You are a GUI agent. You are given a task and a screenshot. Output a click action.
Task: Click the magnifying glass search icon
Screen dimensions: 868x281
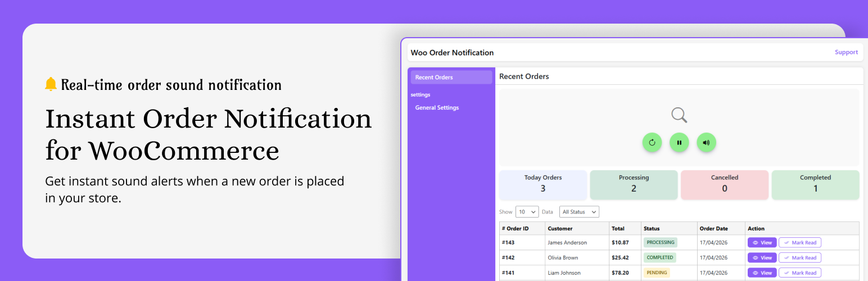point(679,115)
